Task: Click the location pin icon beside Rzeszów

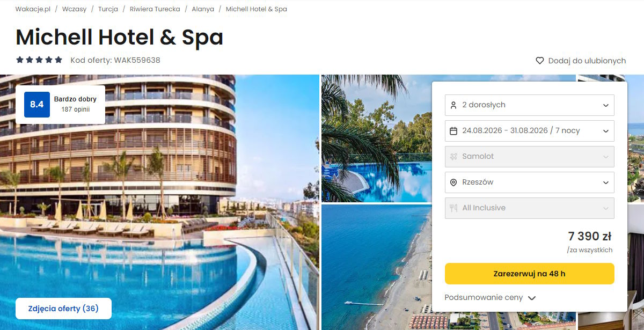Action: coord(453,182)
